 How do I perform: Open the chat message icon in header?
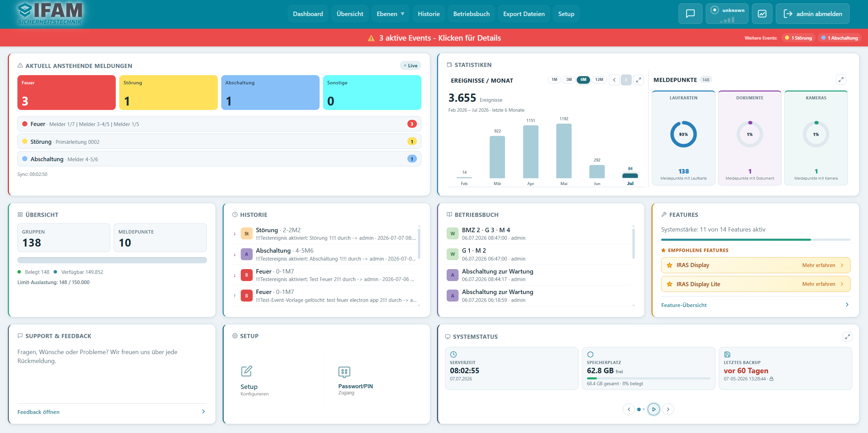tap(690, 14)
